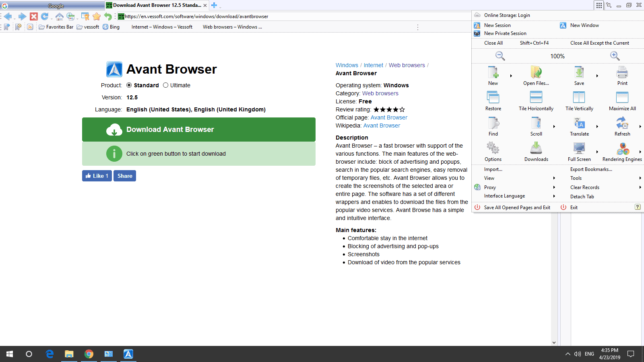
Task: Choose Close All Except the Current
Action: coord(600,43)
